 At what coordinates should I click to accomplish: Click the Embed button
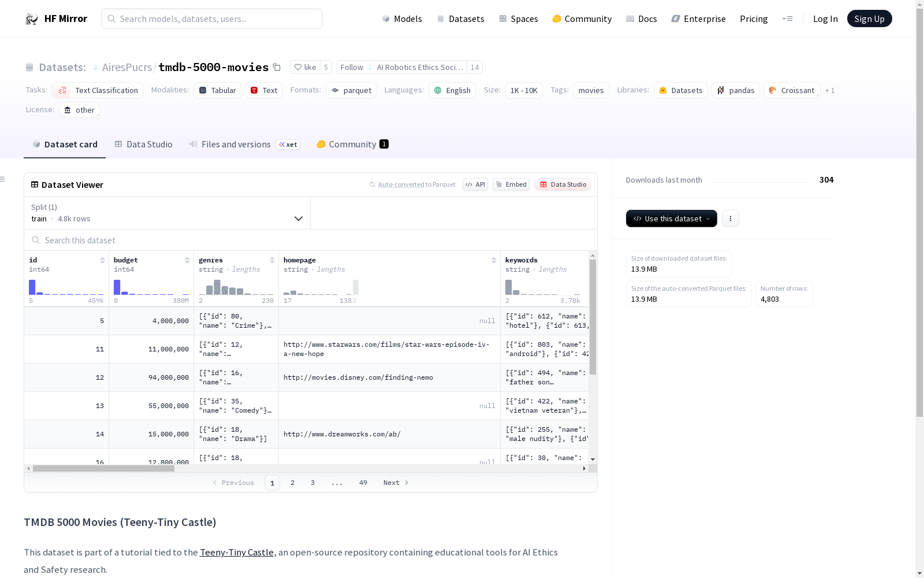(511, 184)
